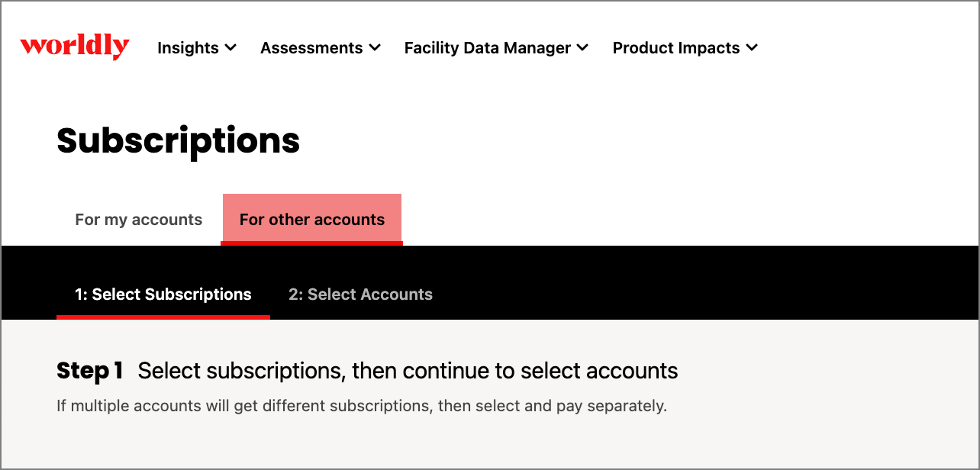Select the For other accounts tab
Image resolution: width=980 pixels, height=470 pixels.
312,220
